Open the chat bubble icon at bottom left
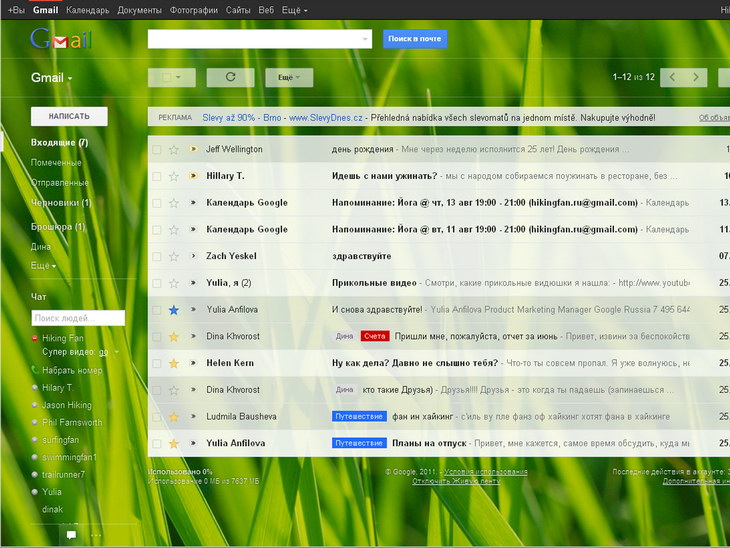This screenshot has width=730, height=548. 71,535
